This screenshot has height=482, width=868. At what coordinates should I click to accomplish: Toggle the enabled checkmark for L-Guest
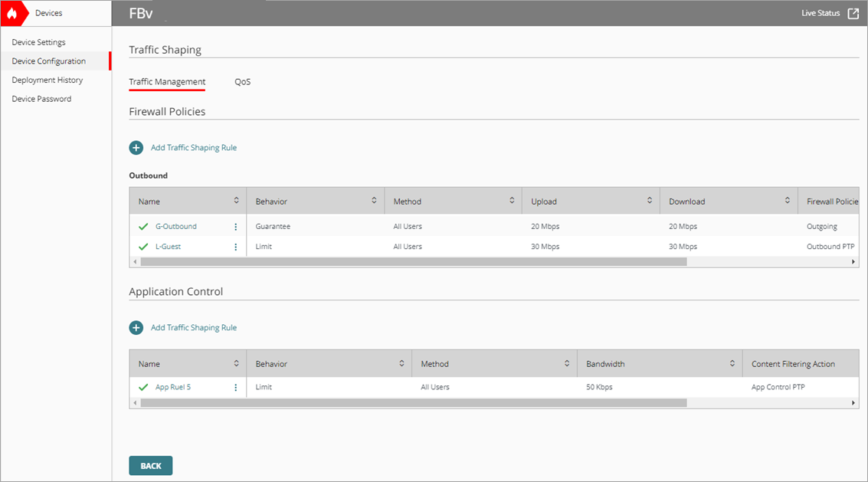click(x=142, y=246)
